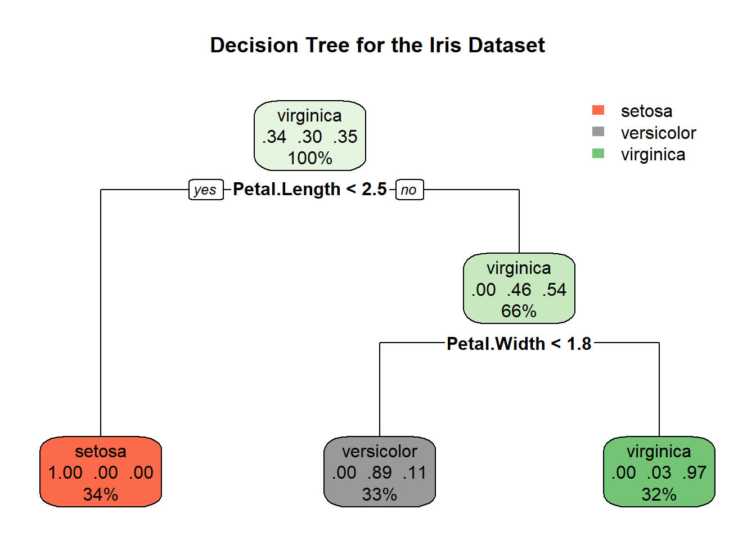Click the 'versicolor' legend text
Image resolution: width=756 pixels, height=540 pixels.
658,133
